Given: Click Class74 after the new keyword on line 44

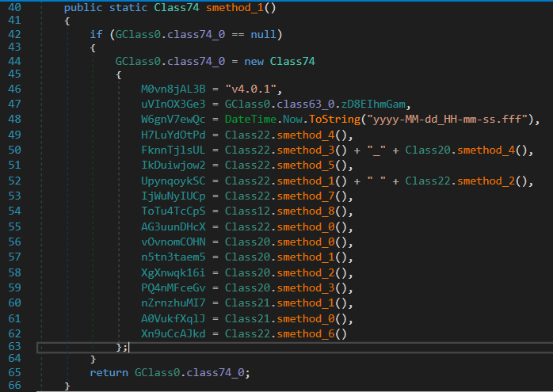Looking at the screenshot, I should [x=292, y=61].
